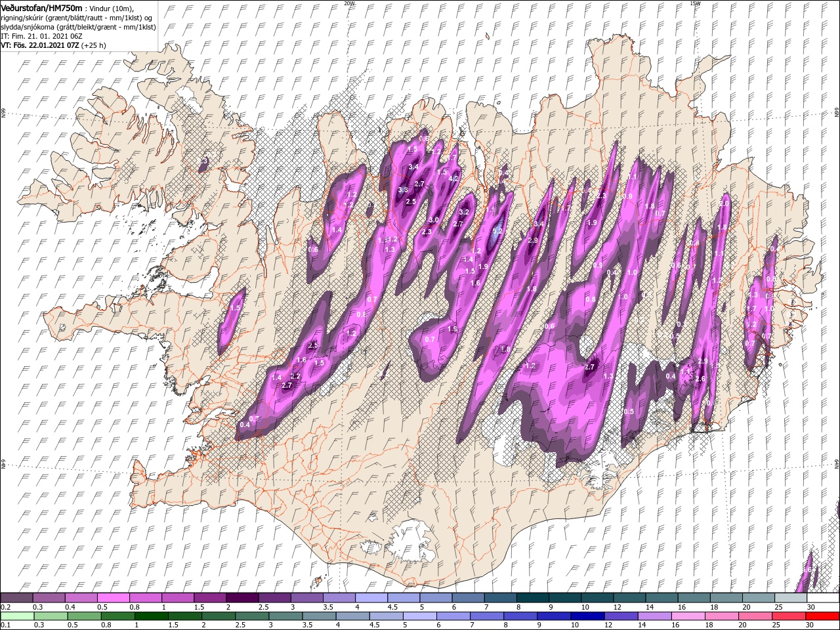Click the '3.2' precipitation value on the map
Viewport: 840px width, 630px height.
click(x=464, y=212)
